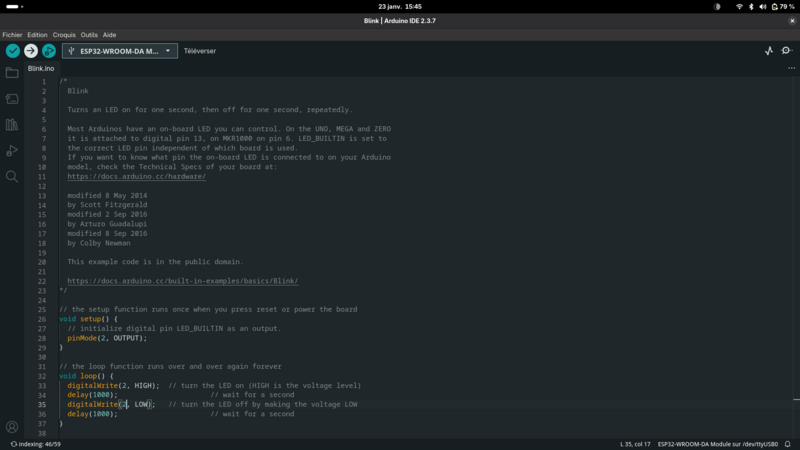Click the ESP32-WROOM-DA Module port status
This screenshot has height=450, width=800.
[718, 444]
